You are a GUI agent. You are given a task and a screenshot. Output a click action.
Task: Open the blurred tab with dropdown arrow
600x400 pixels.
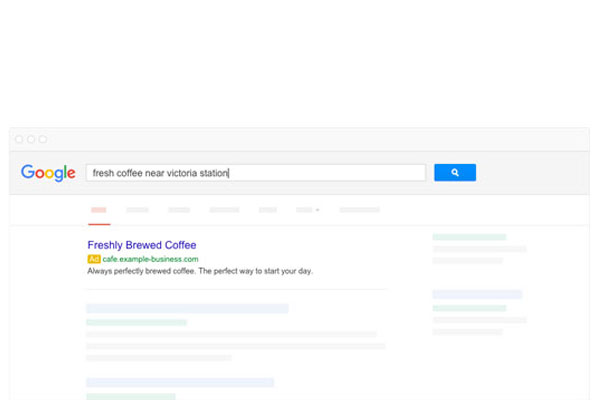tap(307, 210)
